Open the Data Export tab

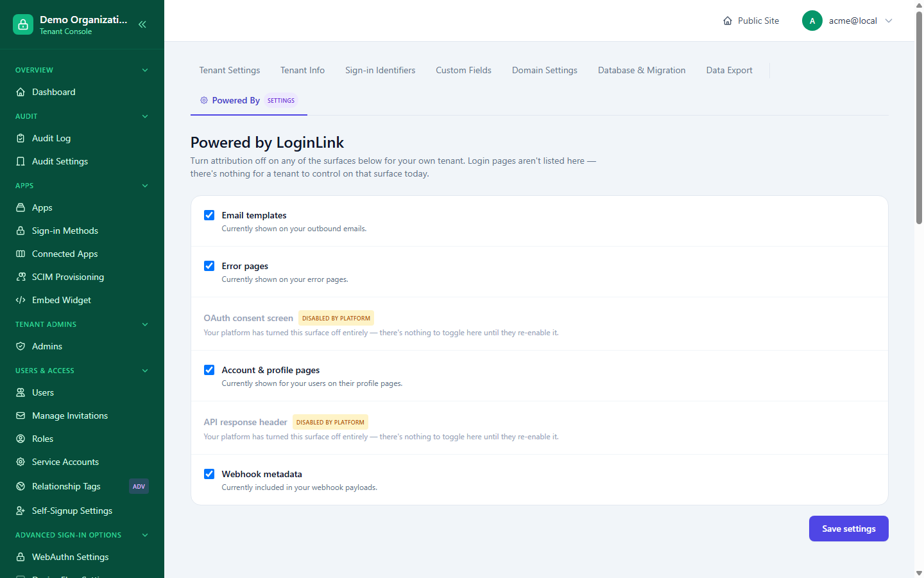(730, 70)
